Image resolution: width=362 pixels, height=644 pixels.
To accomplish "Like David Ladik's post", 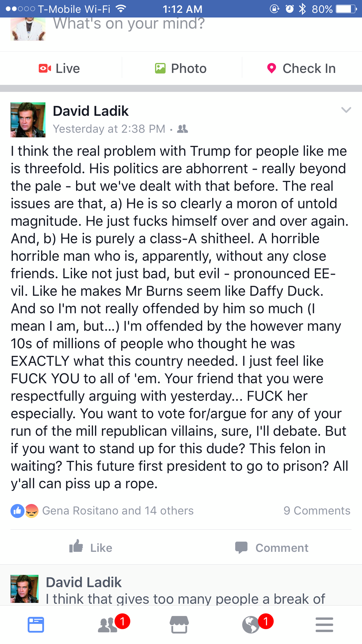I will [x=91, y=547].
